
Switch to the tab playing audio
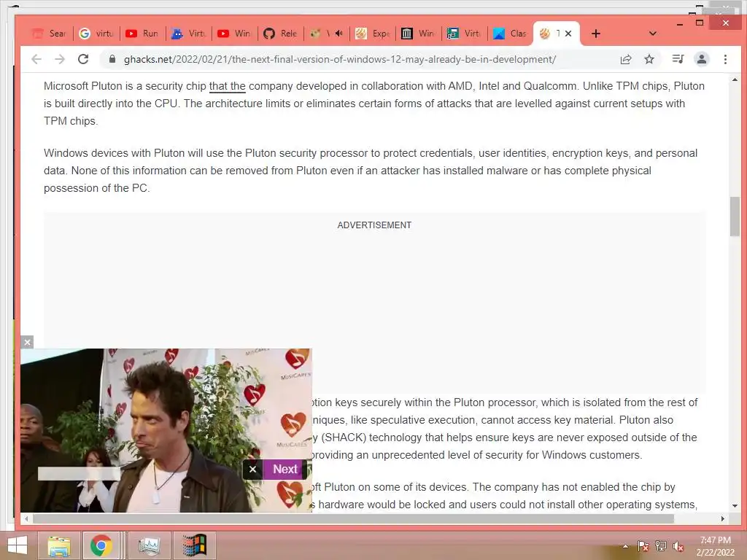pos(327,34)
